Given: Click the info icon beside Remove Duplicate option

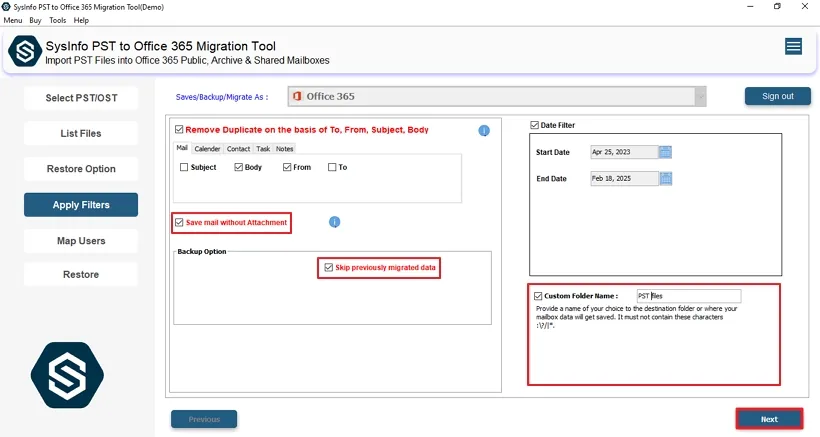Looking at the screenshot, I should pyautogui.click(x=484, y=131).
